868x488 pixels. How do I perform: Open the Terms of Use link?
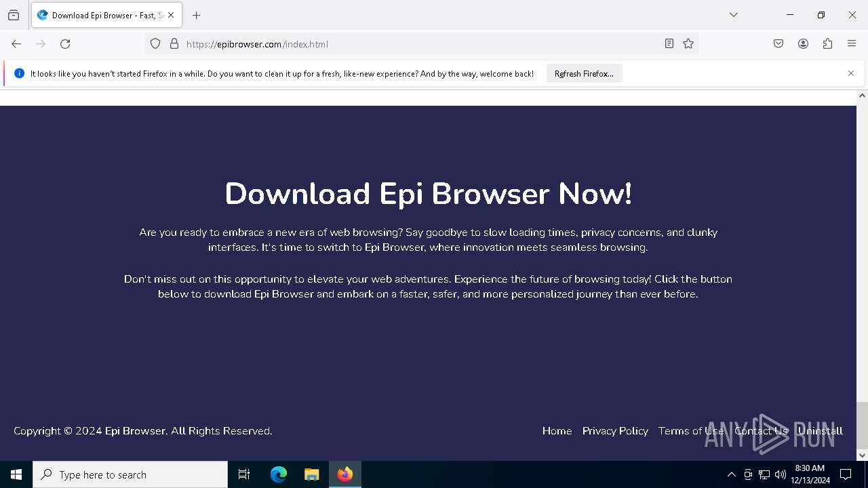pyautogui.click(x=691, y=431)
